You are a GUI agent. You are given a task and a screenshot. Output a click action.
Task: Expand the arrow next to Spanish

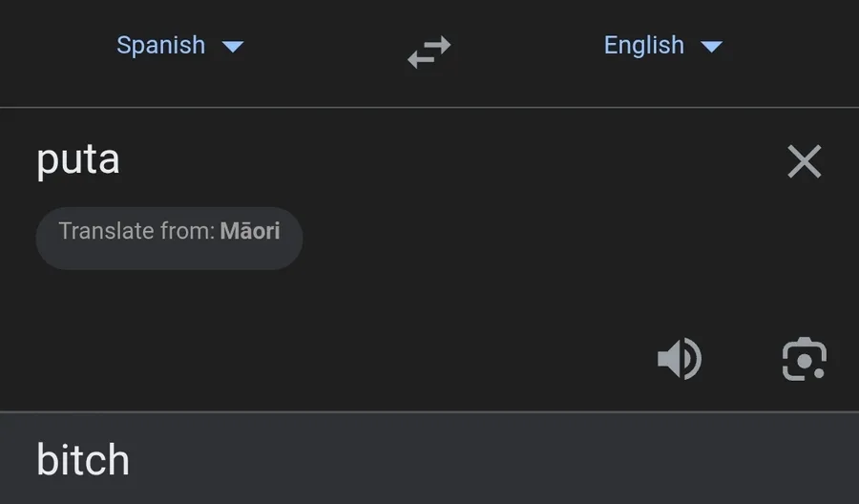point(233,47)
